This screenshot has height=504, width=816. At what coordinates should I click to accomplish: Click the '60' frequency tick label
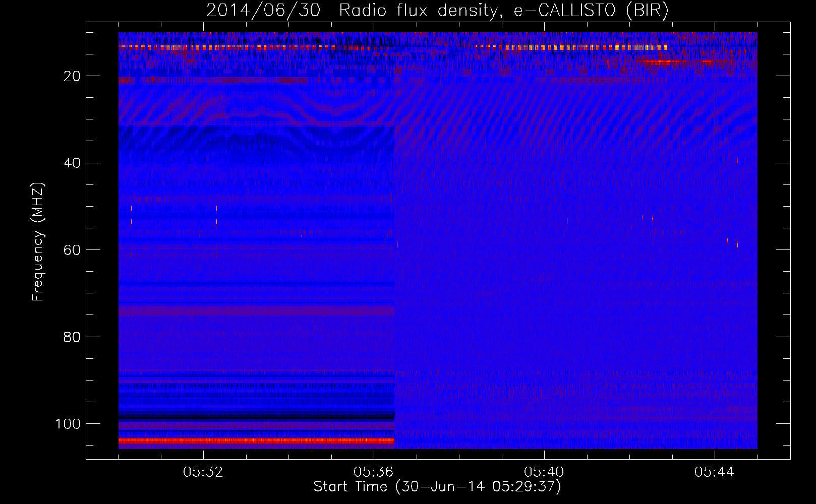(72, 250)
